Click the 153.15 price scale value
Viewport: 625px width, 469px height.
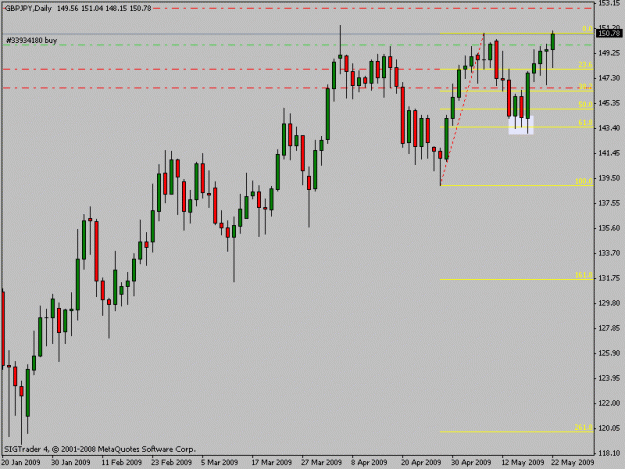(x=609, y=3)
